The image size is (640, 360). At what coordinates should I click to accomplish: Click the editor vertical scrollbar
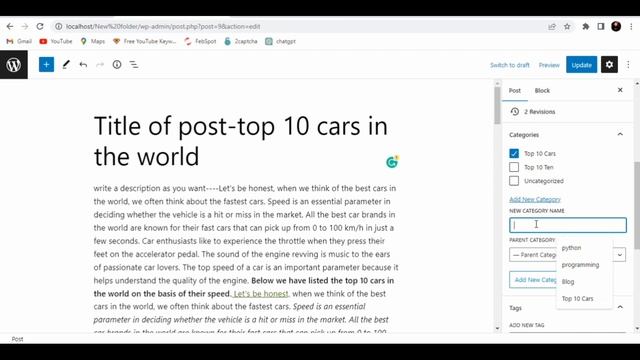coord(497,106)
